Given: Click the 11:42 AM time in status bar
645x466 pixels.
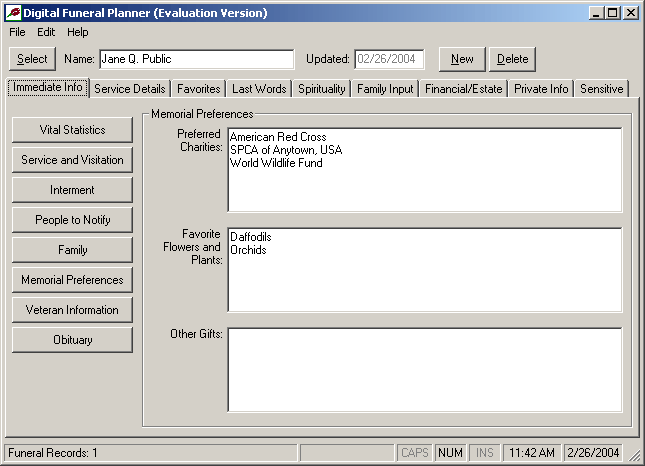Looking at the screenshot, I should [x=532, y=453].
